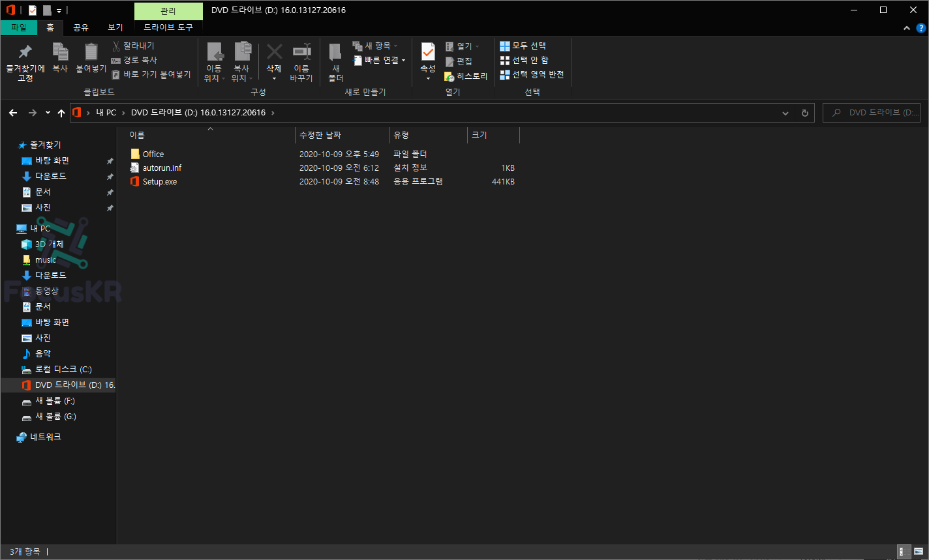
Task: Go back with left arrow
Action: (x=13, y=113)
